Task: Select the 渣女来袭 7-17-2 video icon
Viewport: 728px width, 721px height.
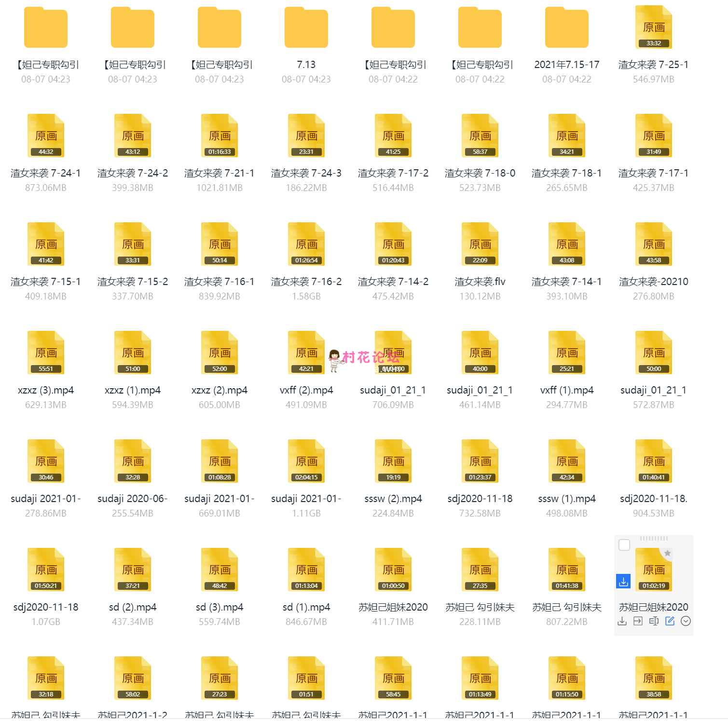Action: pyautogui.click(x=393, y=136)
